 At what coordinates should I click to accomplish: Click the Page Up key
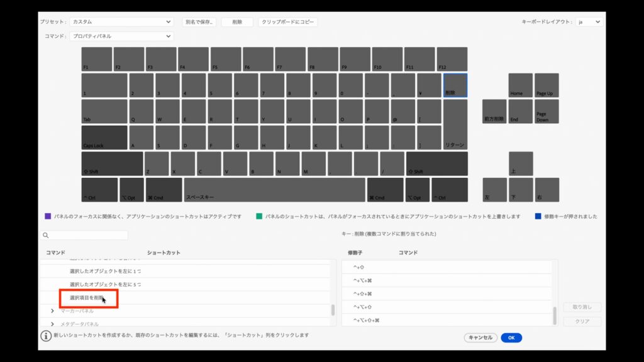[x=547, y=85]
